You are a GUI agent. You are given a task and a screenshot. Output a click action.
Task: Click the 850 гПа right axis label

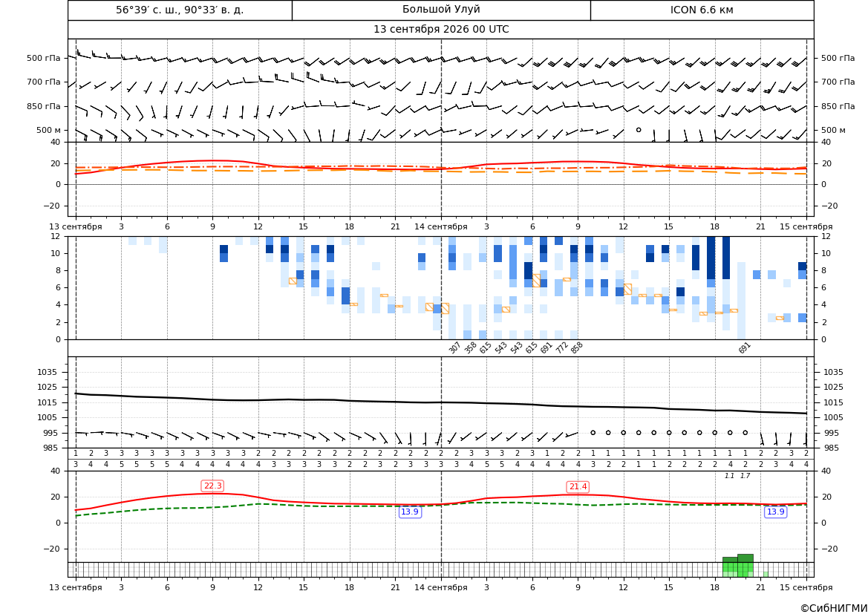tap(838, 106)
